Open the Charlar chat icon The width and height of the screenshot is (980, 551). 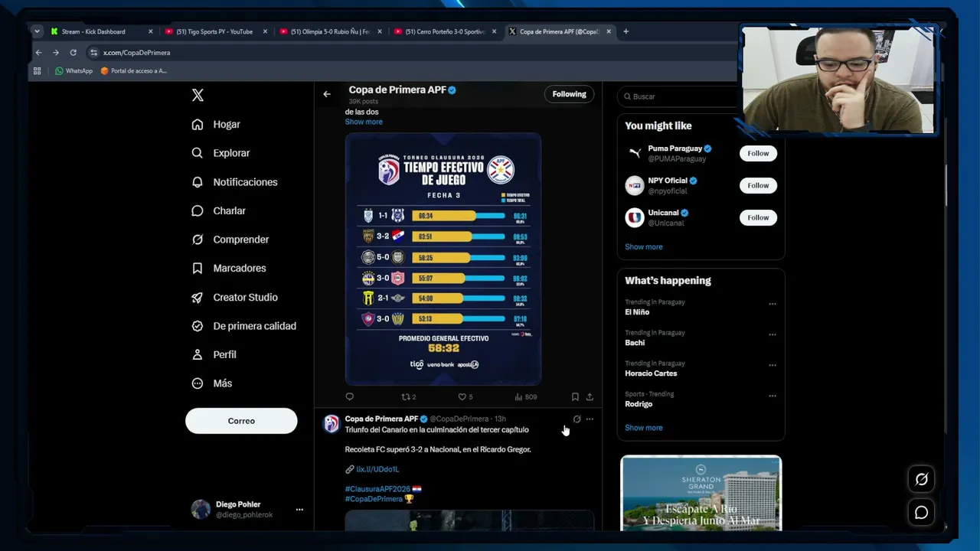click(x=198, y=210)
